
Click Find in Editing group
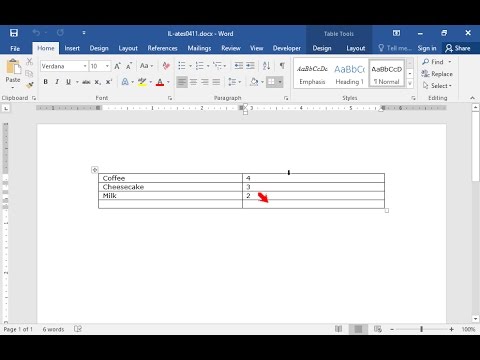[x=433, y=62]
